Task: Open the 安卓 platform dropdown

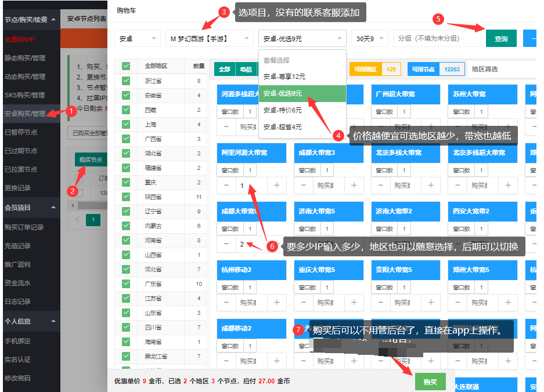Action: tap(138, 38)
